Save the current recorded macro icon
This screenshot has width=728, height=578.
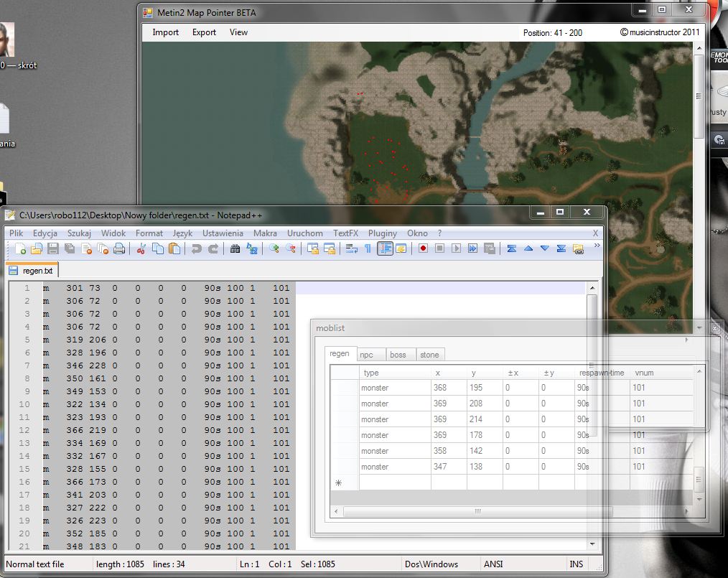pos(490,249)
